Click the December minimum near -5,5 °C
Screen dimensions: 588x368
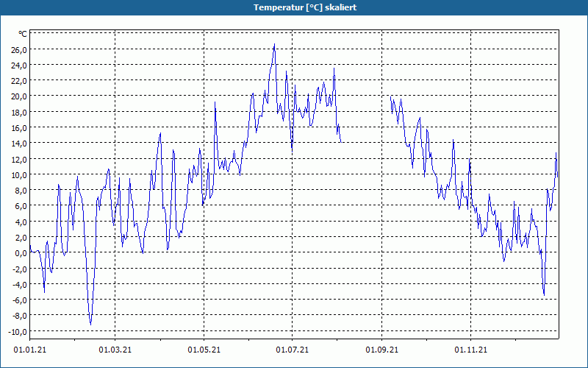(544, 294)
